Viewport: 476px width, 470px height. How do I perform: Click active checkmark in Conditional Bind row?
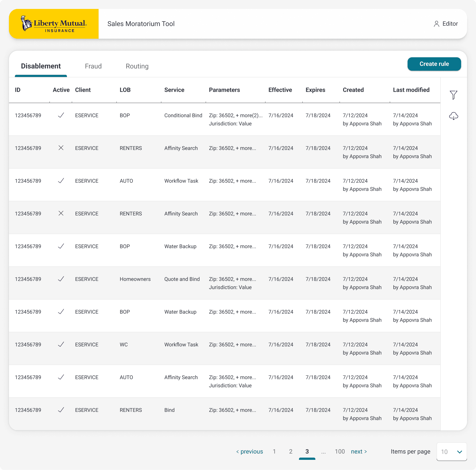pyautogui.click(x=61, y=115)
